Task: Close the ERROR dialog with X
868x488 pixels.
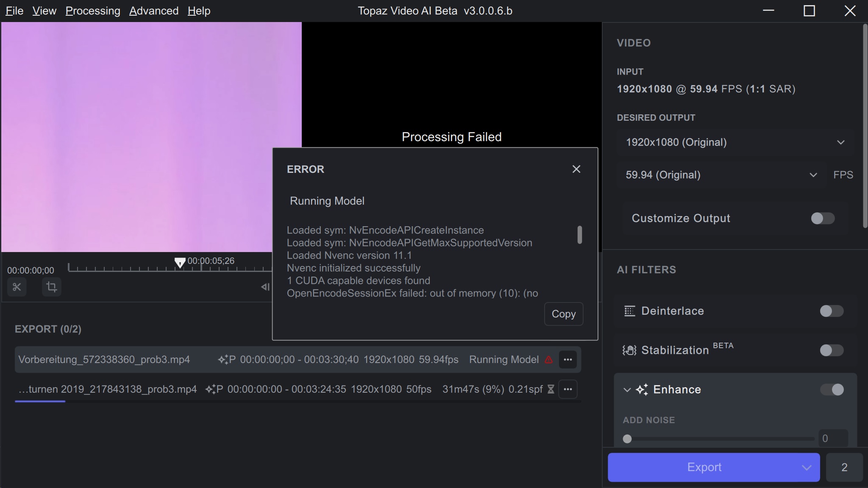Action: 576,169
